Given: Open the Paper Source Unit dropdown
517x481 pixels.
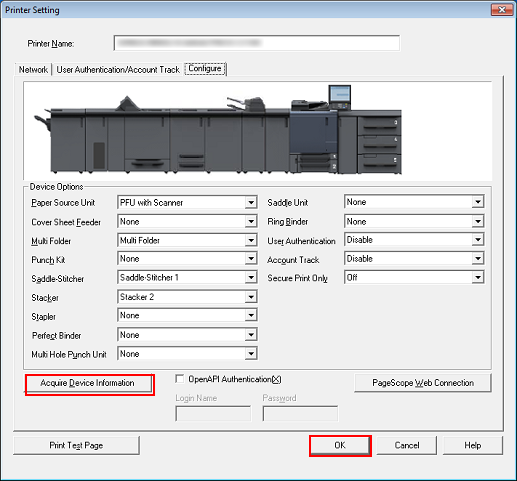Looking at the screenshot, I should coord(187,202).
